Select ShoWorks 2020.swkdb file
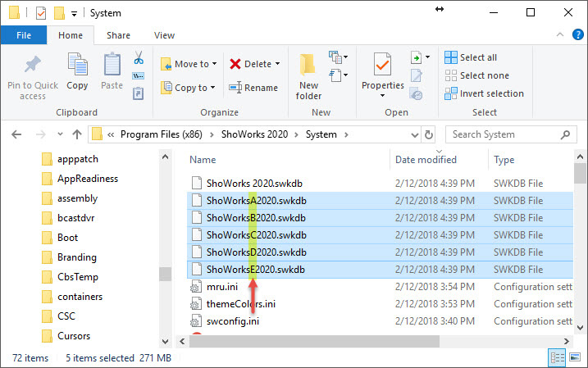The image size is (588, 368). pos(380,184)
